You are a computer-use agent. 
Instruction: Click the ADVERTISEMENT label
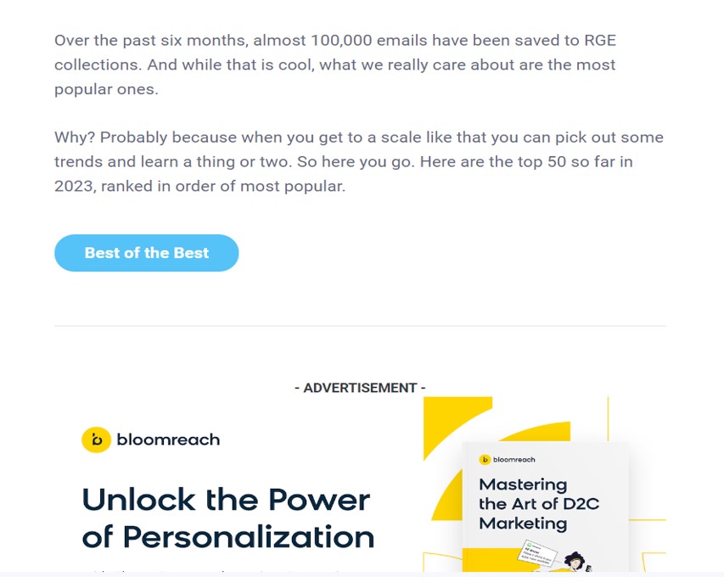click(x=360, y=388)
